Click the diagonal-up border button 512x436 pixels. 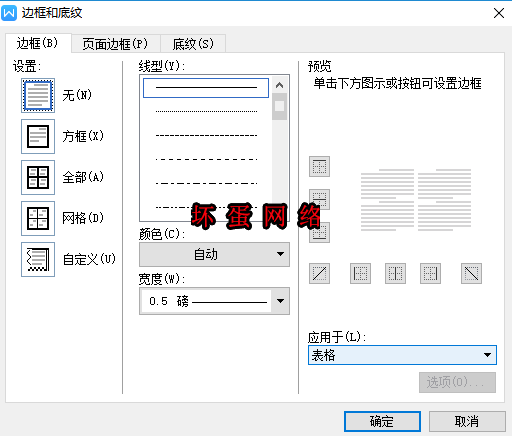click(x=319, y=274)
